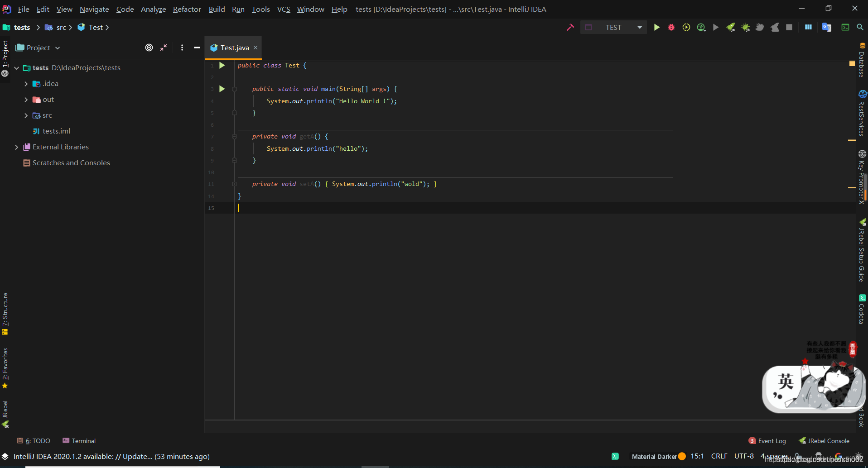Click the orange theme color circle

click(x=682, y=457)
